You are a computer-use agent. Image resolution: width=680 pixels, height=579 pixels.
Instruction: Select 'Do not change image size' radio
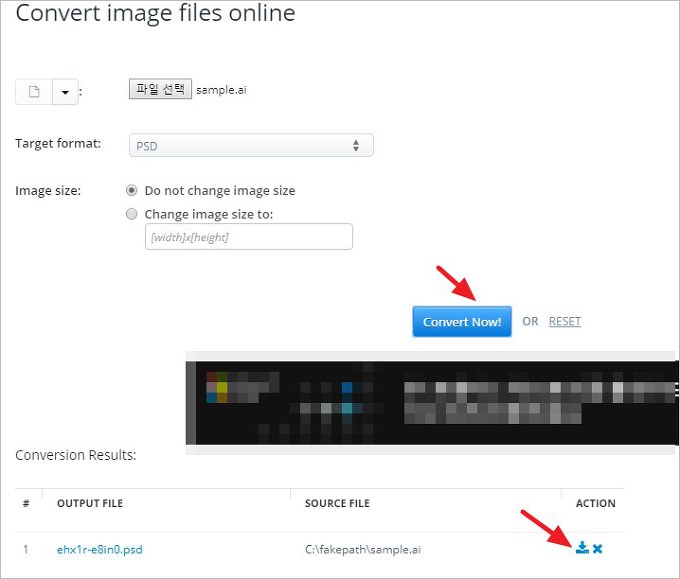coord(131,190)
